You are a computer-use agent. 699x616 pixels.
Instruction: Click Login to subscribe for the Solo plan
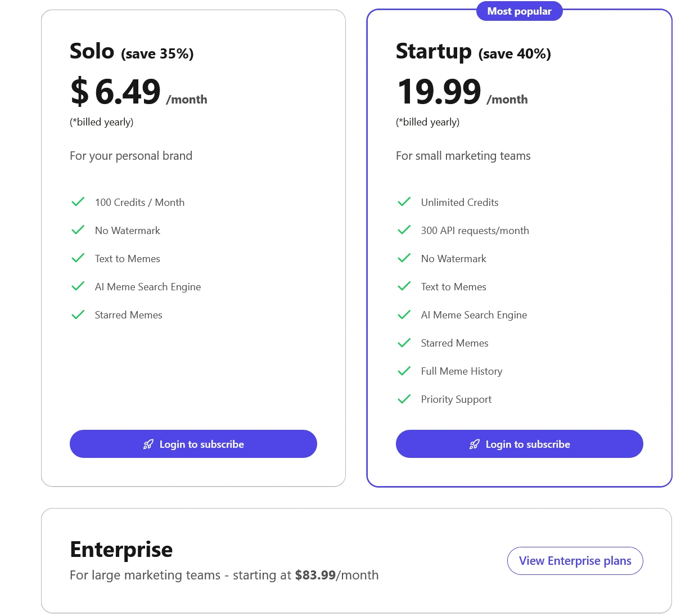[193, 444]
